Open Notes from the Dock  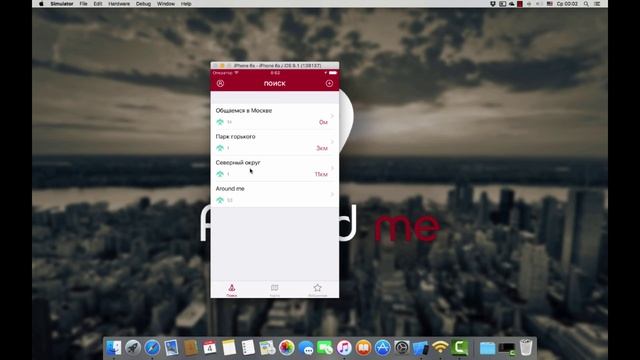click(229, 348)
